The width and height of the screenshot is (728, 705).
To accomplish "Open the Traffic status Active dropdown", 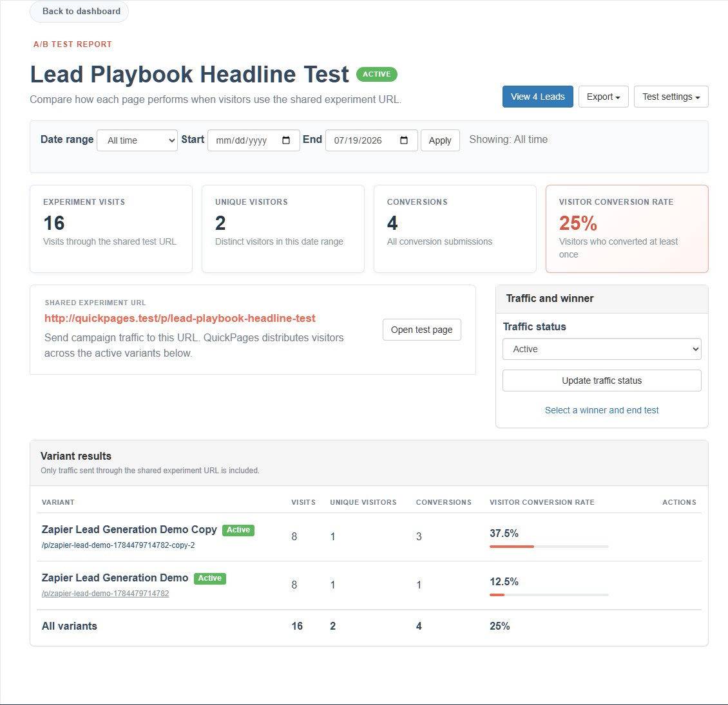I will click(602, 349).
